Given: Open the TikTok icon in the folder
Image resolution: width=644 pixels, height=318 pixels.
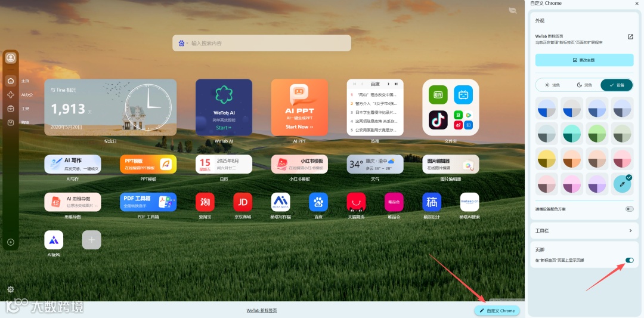Looking at the screenshot, I should pos(438,120).
